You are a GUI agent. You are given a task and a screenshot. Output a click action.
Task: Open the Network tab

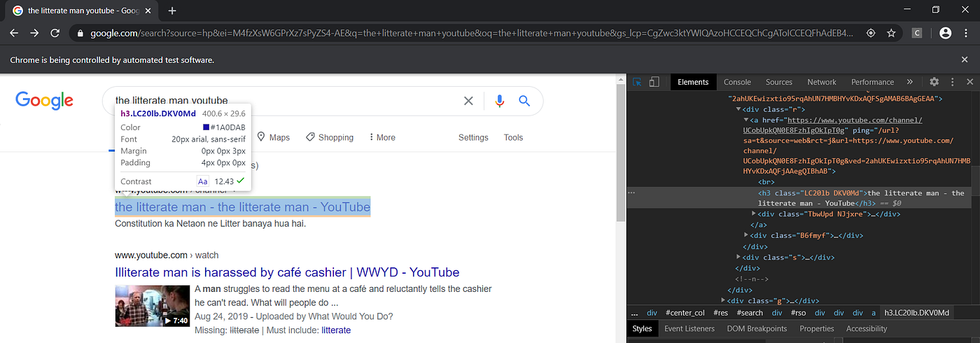(x=821, y=82)
